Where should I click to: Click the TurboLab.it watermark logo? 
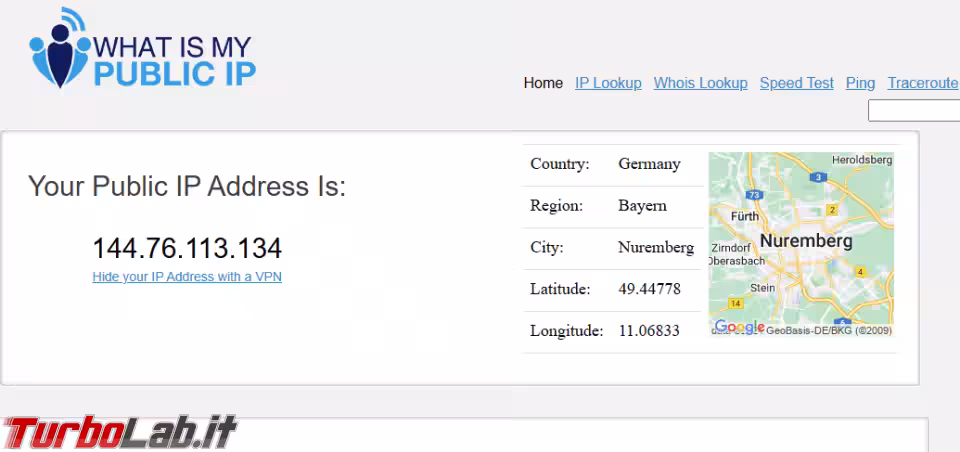[x=120, y=433]
